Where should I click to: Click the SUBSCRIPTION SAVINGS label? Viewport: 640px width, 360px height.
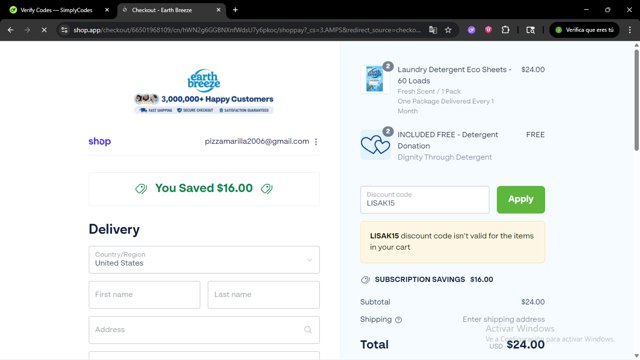[420, 280]
